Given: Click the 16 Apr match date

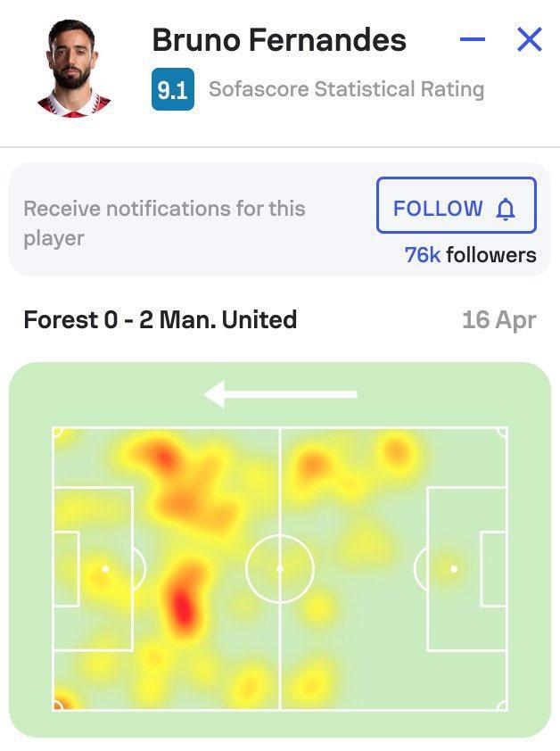Looking at the screenshot, I should pyautogui.click(x=498, y=320).
